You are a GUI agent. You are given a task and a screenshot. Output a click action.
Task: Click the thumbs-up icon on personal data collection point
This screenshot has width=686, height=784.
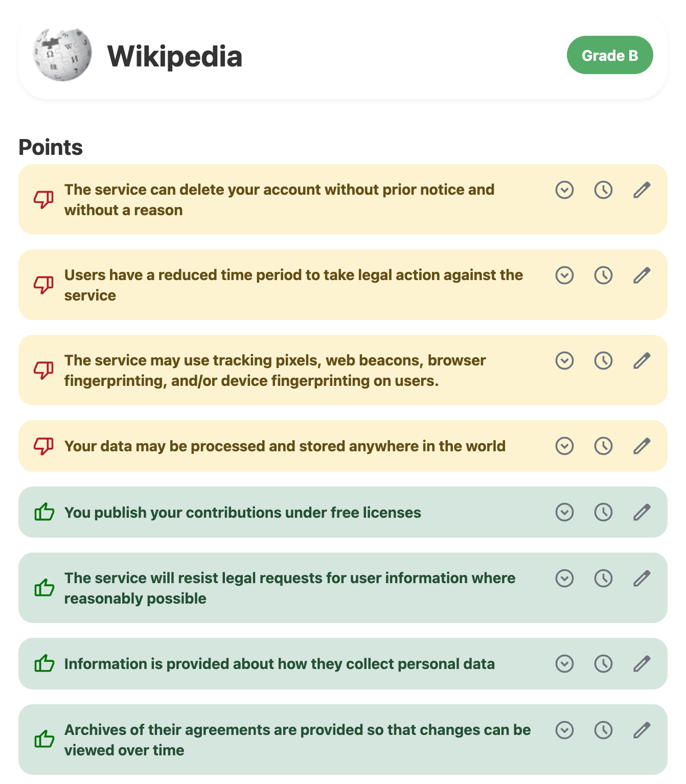(x=44, y=663)
